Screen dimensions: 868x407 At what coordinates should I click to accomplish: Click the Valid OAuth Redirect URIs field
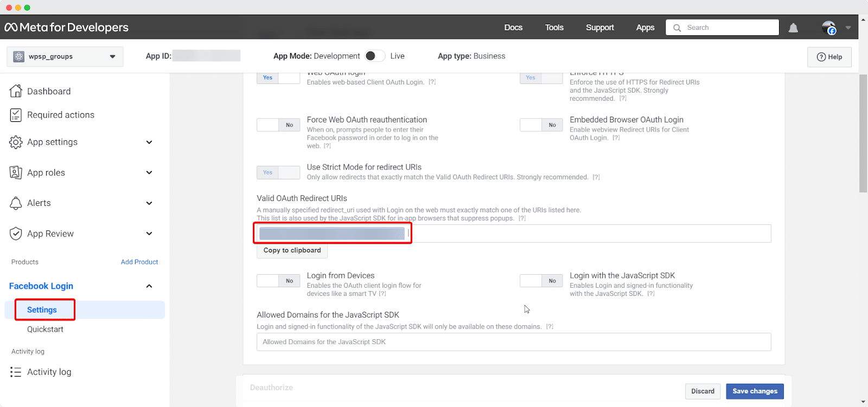coord(514,234)
